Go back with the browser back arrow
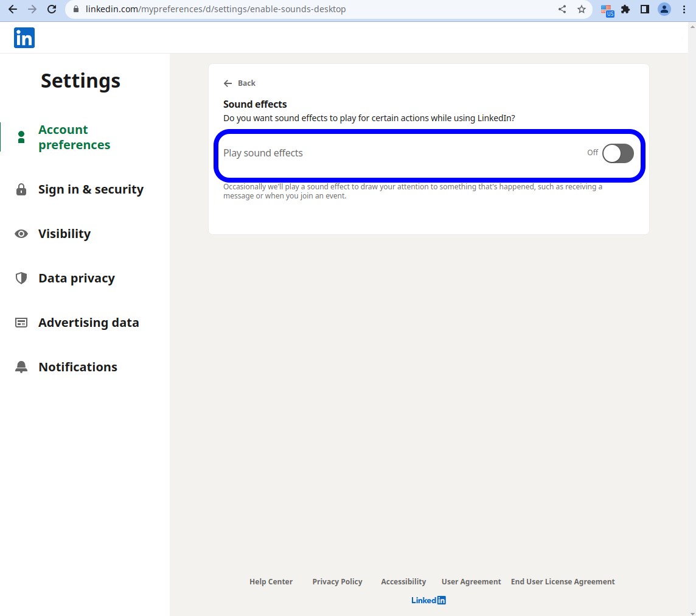696x616 pixels. [12, 9]
